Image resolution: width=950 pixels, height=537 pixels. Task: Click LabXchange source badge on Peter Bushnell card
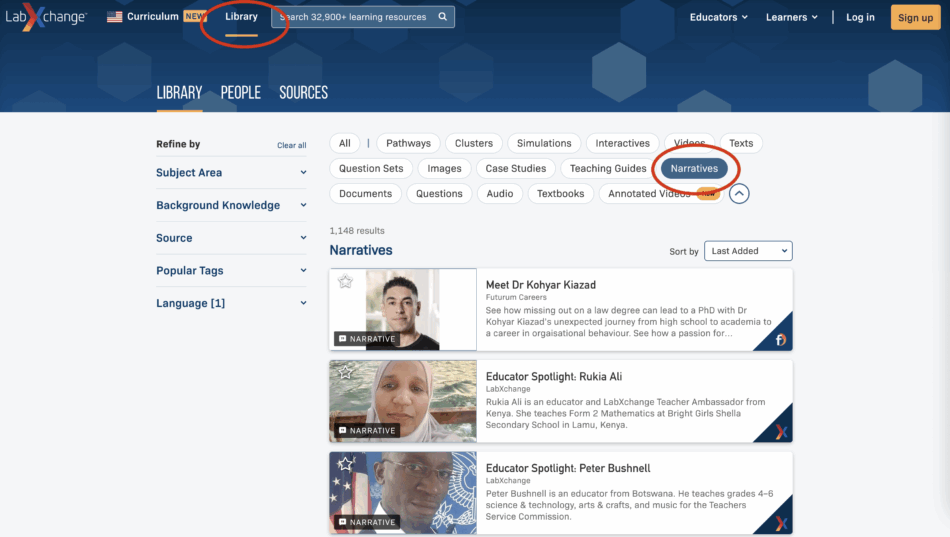pyautogui.click(x=781, y=523)
